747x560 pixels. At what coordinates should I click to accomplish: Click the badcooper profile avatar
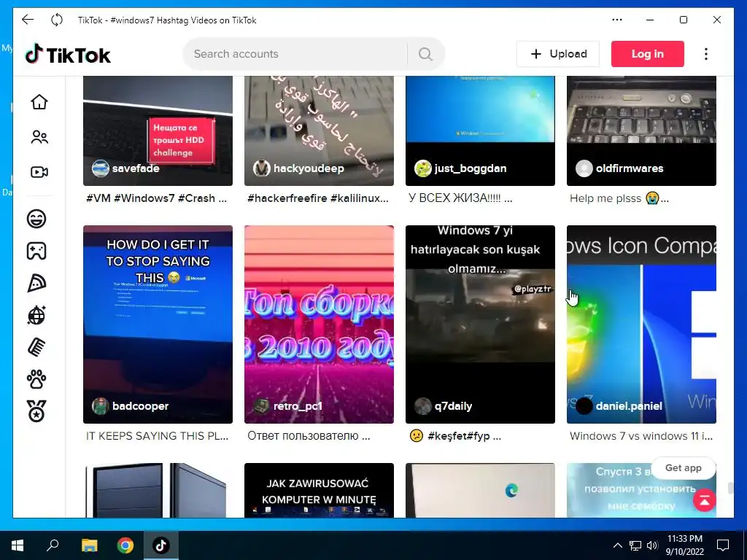(101, 405)
